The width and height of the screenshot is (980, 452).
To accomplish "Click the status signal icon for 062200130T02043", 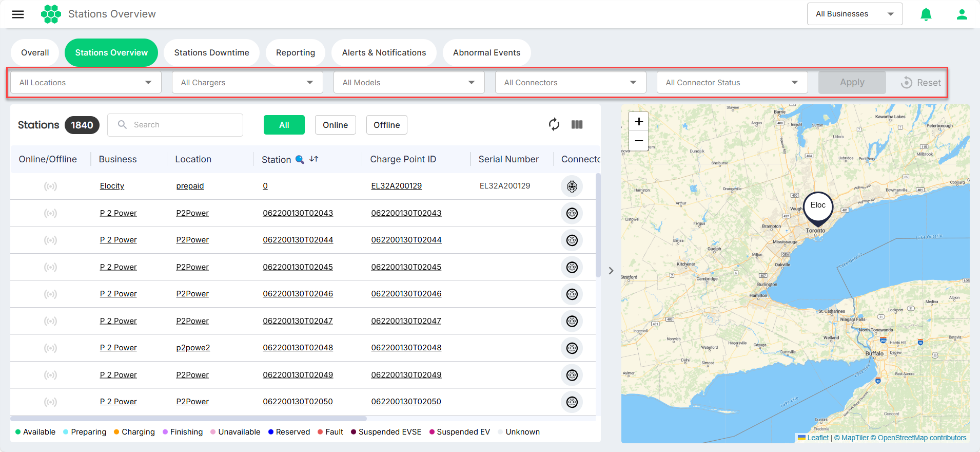I will coord(50,213).
